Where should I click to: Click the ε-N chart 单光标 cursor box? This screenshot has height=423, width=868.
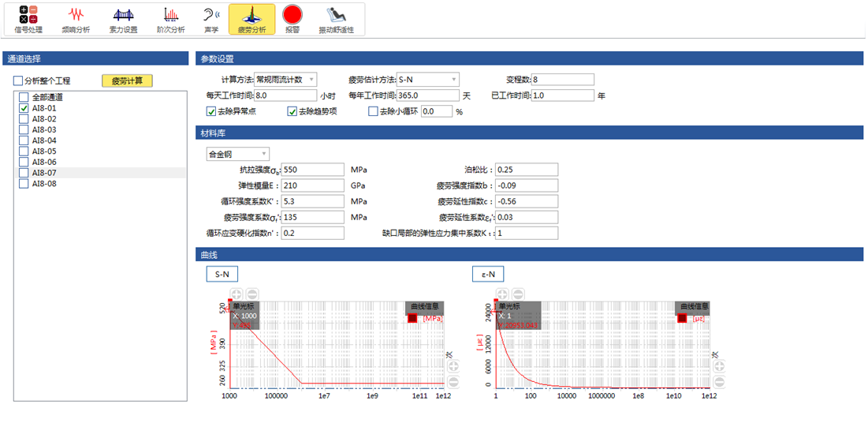[517, 316]
